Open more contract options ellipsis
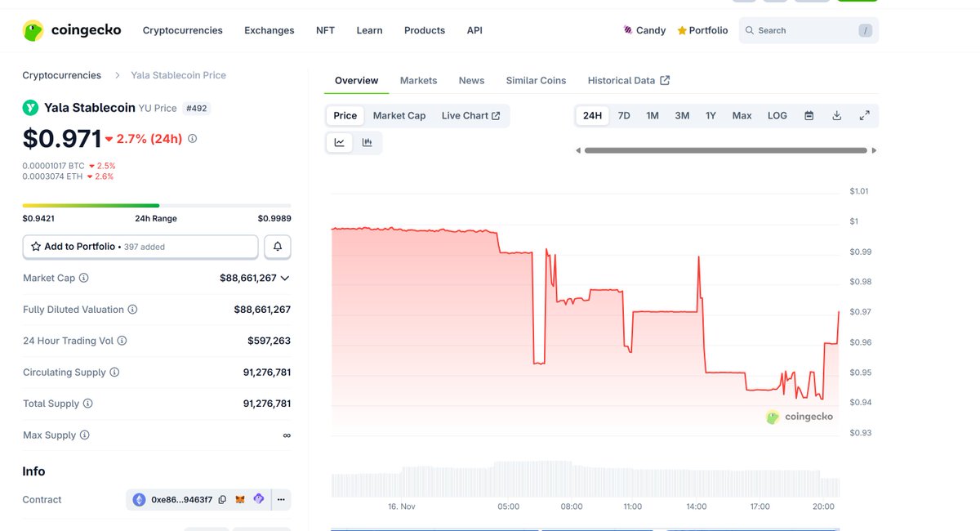 coord(281,500)
